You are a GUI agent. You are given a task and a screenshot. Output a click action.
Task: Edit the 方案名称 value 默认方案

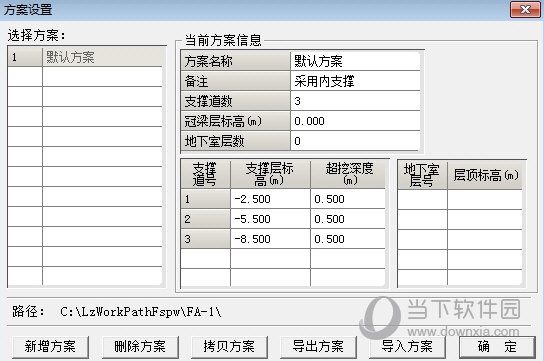(x=355, y=61)
